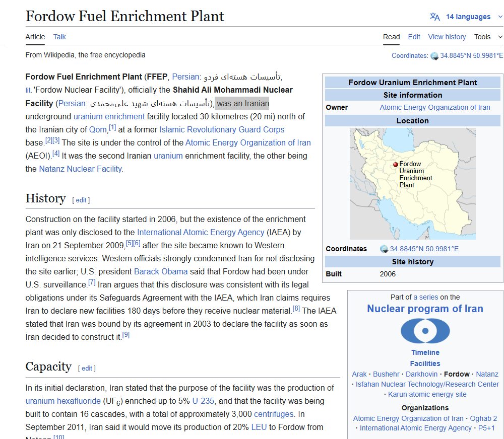
Task: Open the Timeline link in sidebar
Action: 425,352
